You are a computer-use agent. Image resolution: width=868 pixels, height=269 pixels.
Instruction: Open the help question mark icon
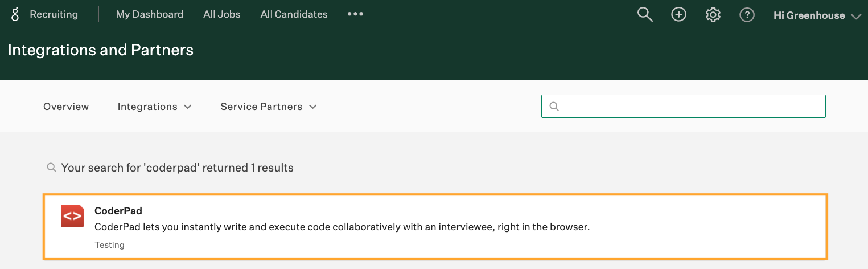tap(747, 15)
